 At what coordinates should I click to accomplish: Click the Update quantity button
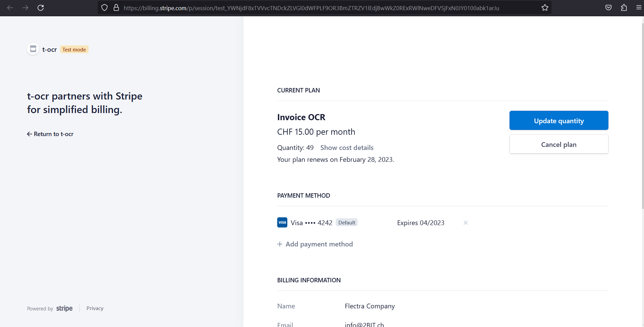pyautogui.click(x=558, y=121)
